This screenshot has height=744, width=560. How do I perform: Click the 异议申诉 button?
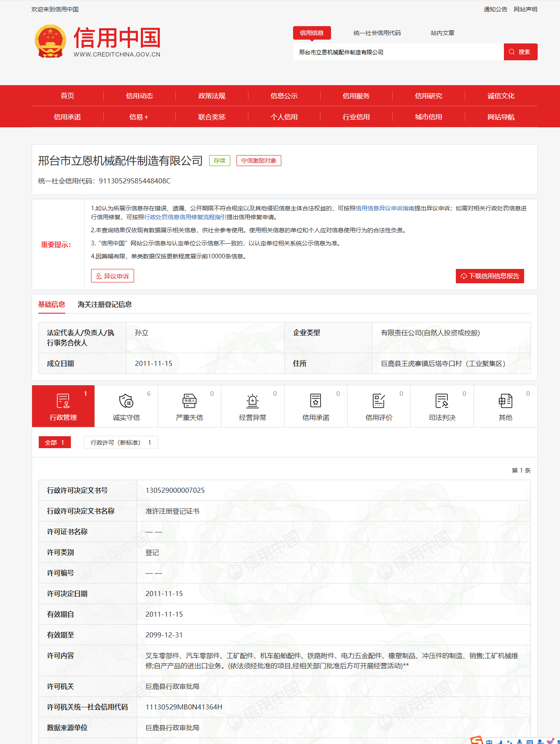(113, 276)
